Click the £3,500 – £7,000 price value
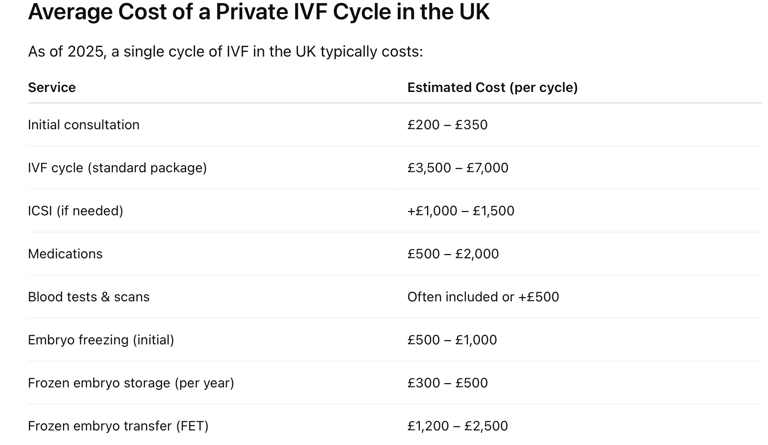The image size is (768, 445). pos(457,168)
